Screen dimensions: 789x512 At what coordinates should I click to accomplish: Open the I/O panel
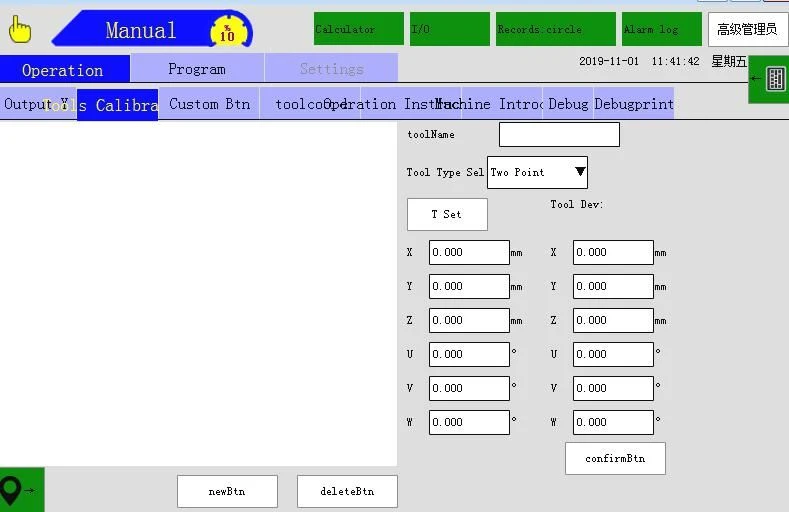coord(450,29)
